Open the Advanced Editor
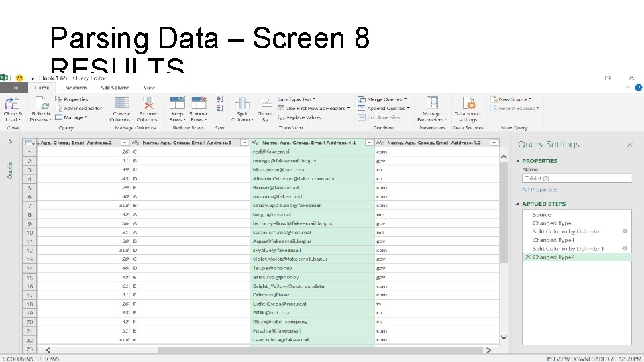This screenshot has height=362, width=644. click(x=79, y=108)
